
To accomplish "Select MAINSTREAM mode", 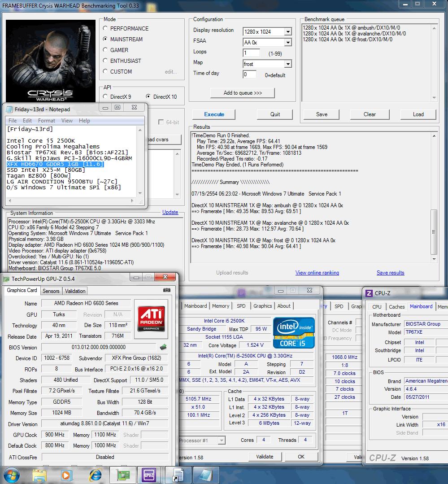I will [105, 39].
